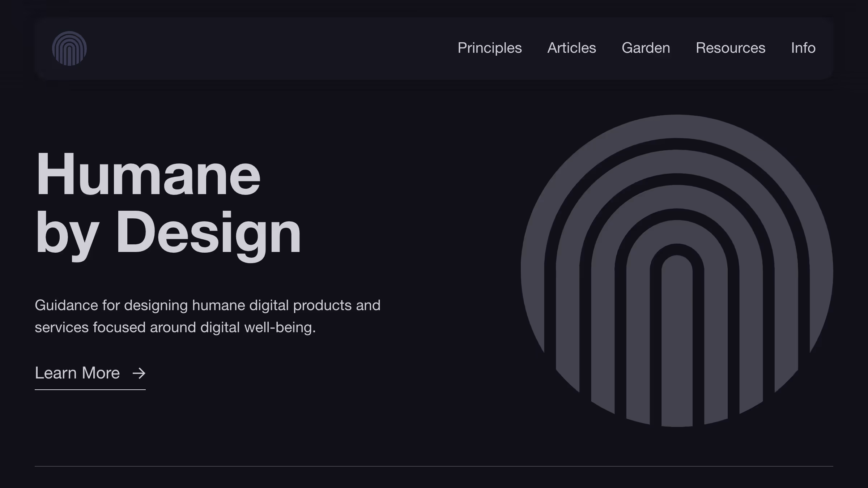Navigate to the Articles section
Image resolution: width=868 pixels, height=488 pixels.
pos(572,48)
